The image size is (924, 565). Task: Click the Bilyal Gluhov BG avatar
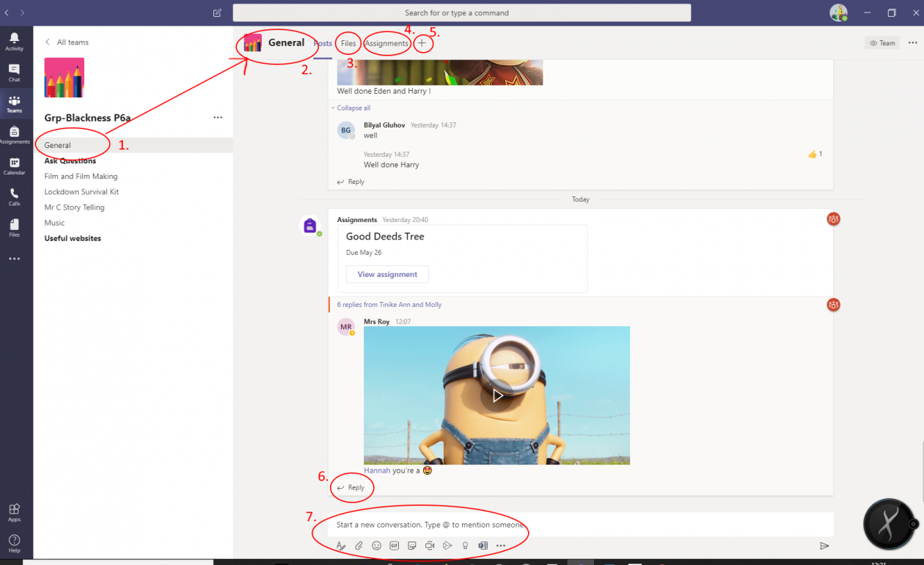coord(346,130)
